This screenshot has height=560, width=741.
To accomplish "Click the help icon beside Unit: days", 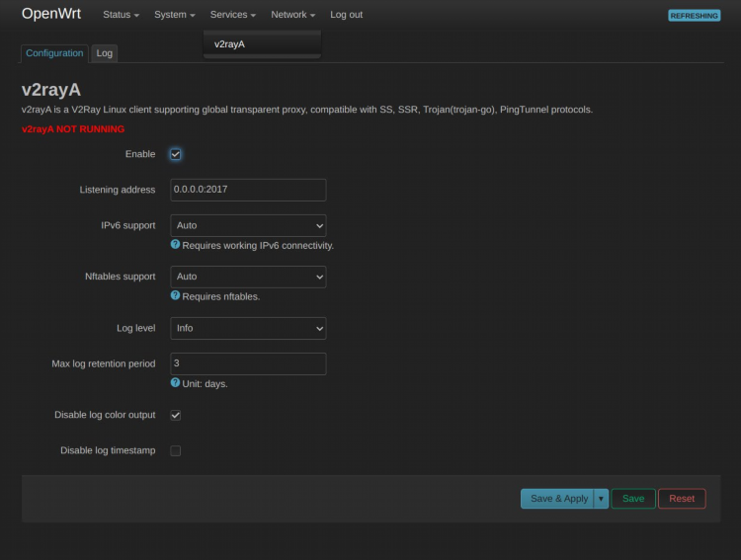I will [x=175, y=383].
